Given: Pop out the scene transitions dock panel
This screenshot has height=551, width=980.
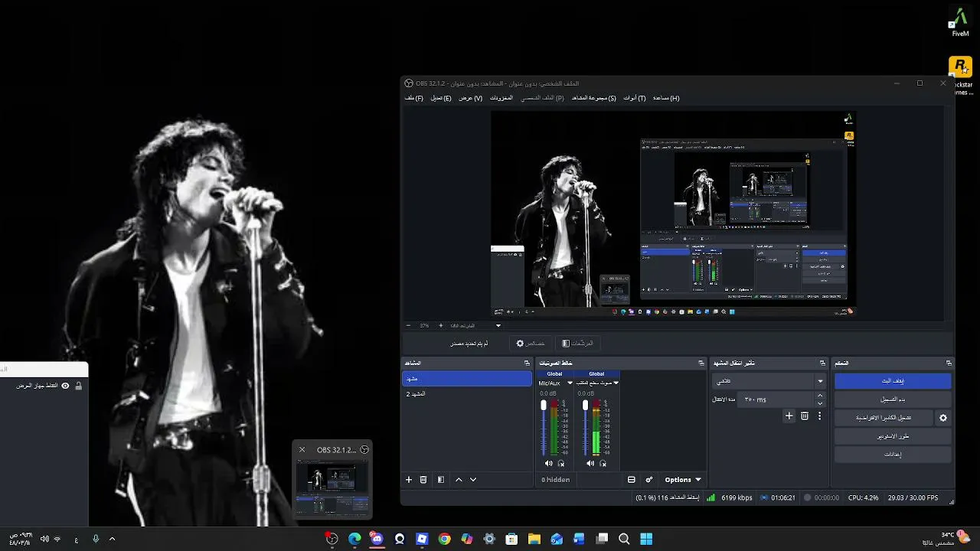Looking at the screenshot, I should tap(823, 363).
